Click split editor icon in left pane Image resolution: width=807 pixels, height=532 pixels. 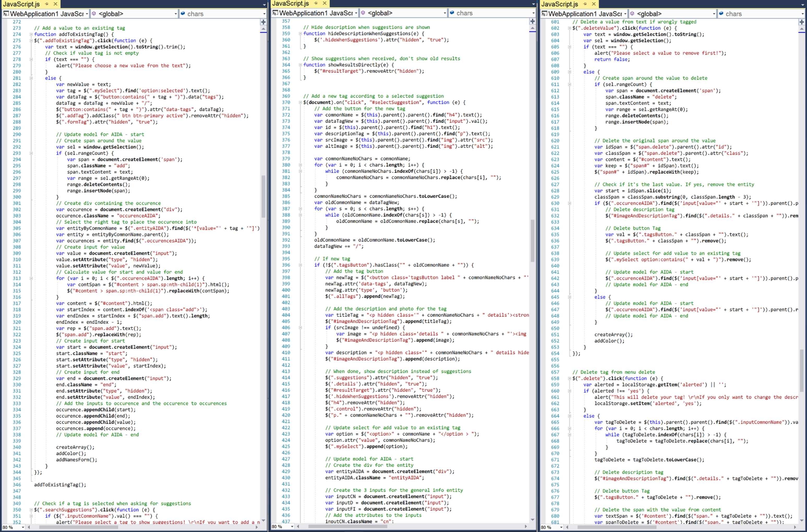tap(263, 22)
